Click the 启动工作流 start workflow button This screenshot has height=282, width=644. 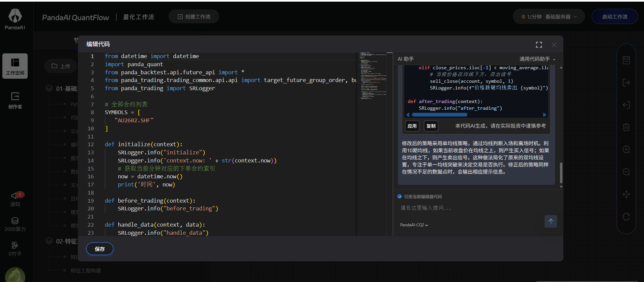[x=615, y=17]
